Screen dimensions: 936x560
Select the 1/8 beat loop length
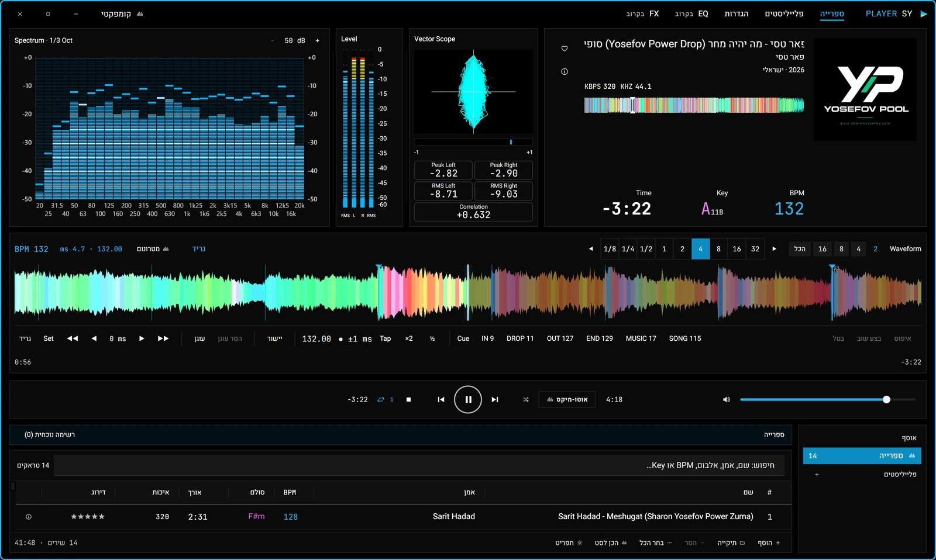tap(610, 249)
